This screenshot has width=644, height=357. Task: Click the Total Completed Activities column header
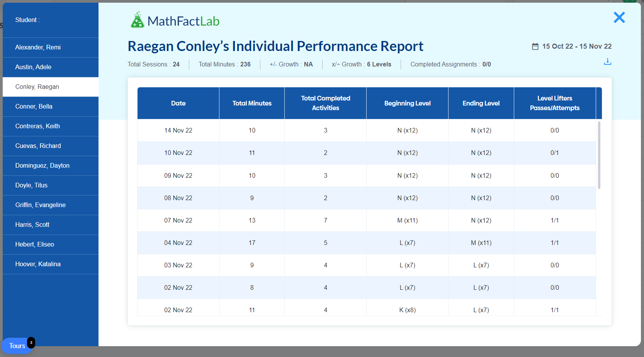(x=326, y=103)
